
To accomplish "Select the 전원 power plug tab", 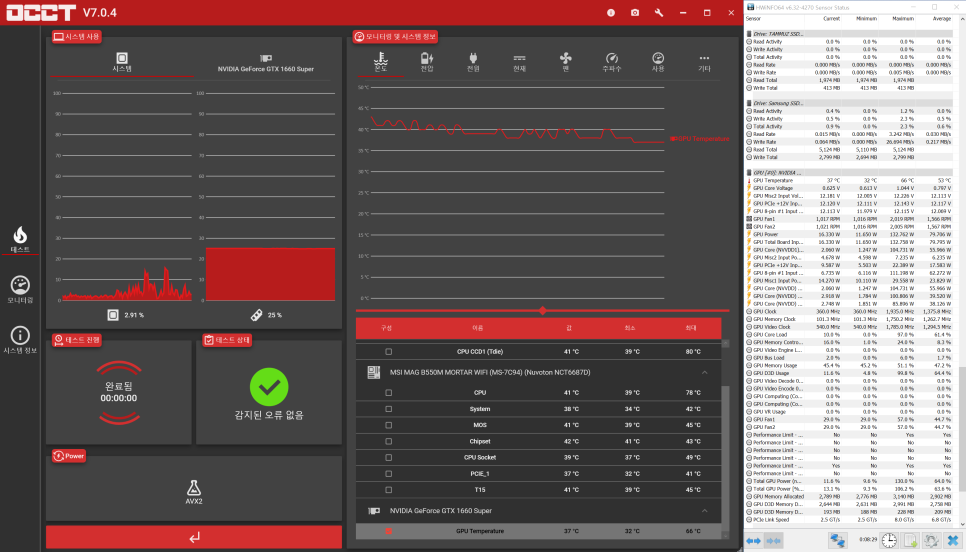I will 473,62.
